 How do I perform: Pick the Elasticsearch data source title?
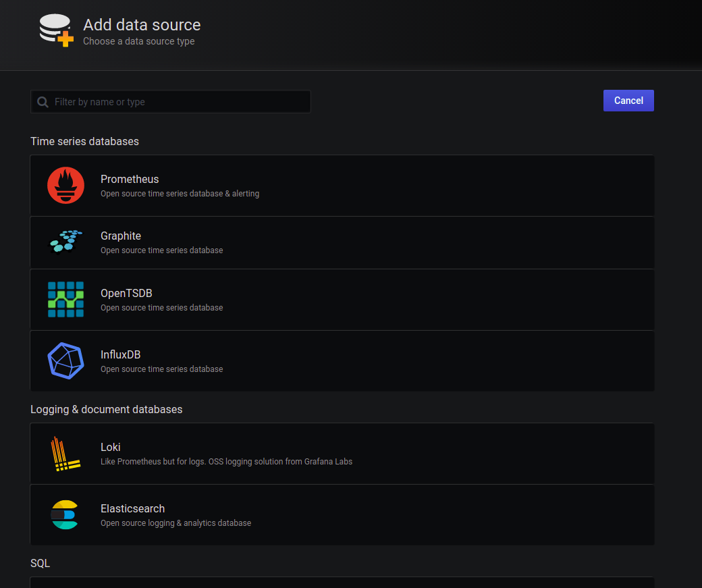(x=132, y=509)
